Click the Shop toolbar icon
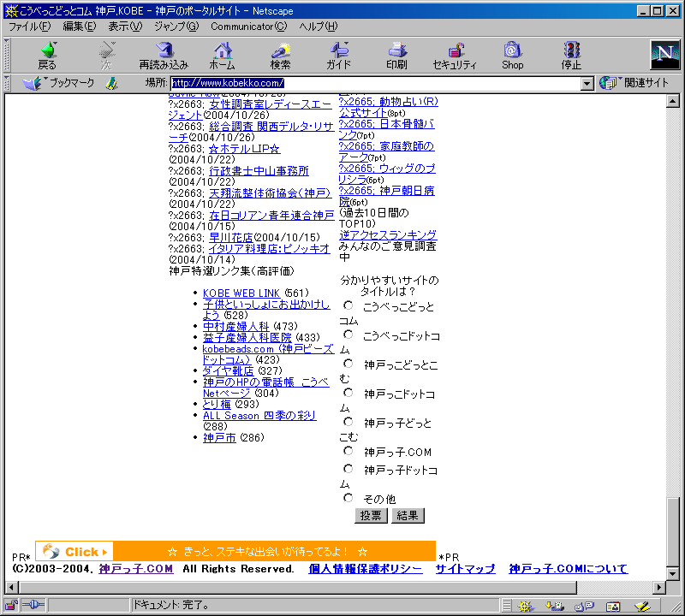This screenshot has width=685, height=616. click(x=512, y=56)
